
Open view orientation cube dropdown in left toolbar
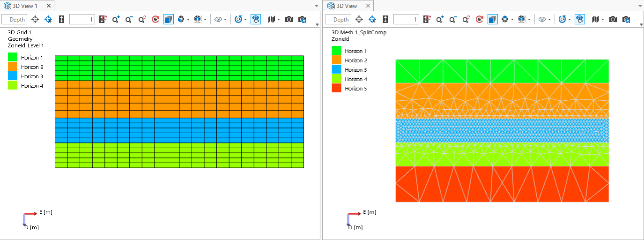tap(184, 19)
